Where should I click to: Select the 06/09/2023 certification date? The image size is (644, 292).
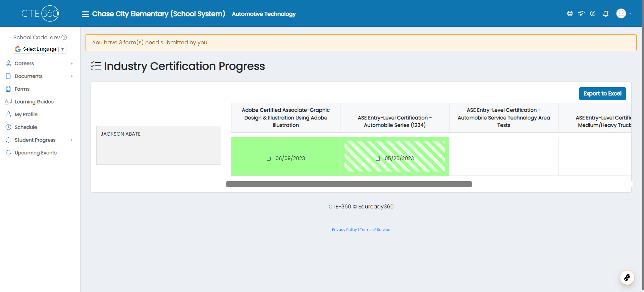coord(290,158)
